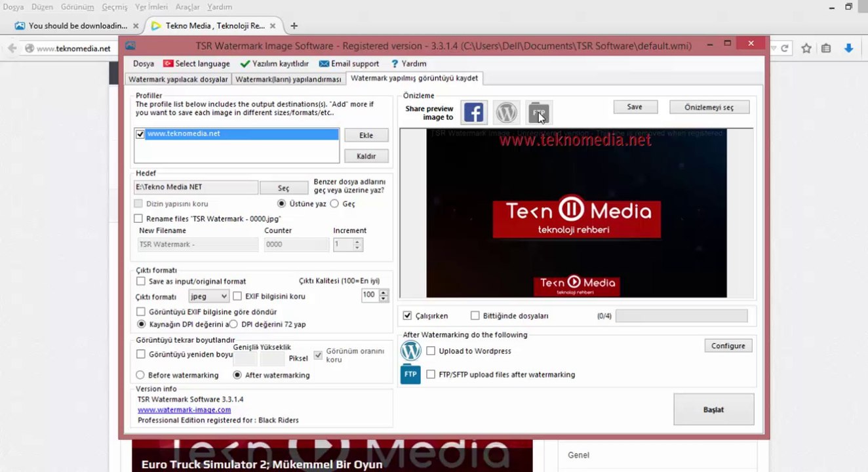
Task: Click the watermark preview image
Action: pyautogui.click(x=577, y=213)
